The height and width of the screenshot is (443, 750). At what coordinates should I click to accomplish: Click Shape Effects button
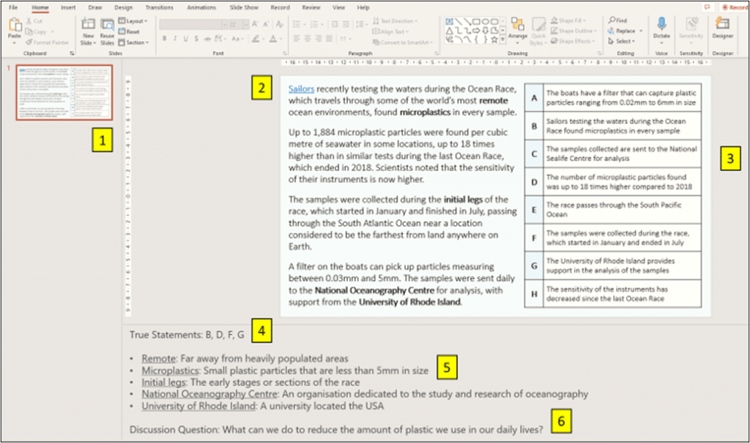point(573,42)
